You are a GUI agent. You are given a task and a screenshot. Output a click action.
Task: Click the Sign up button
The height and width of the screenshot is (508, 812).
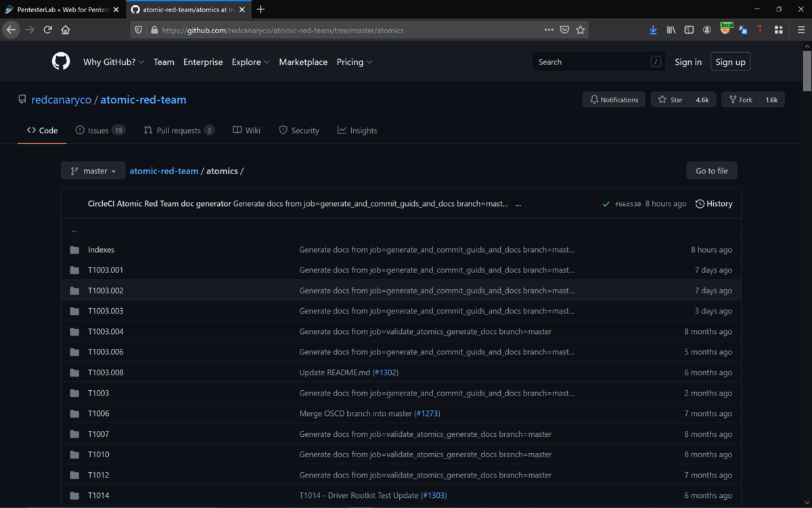tap(730, 62)
